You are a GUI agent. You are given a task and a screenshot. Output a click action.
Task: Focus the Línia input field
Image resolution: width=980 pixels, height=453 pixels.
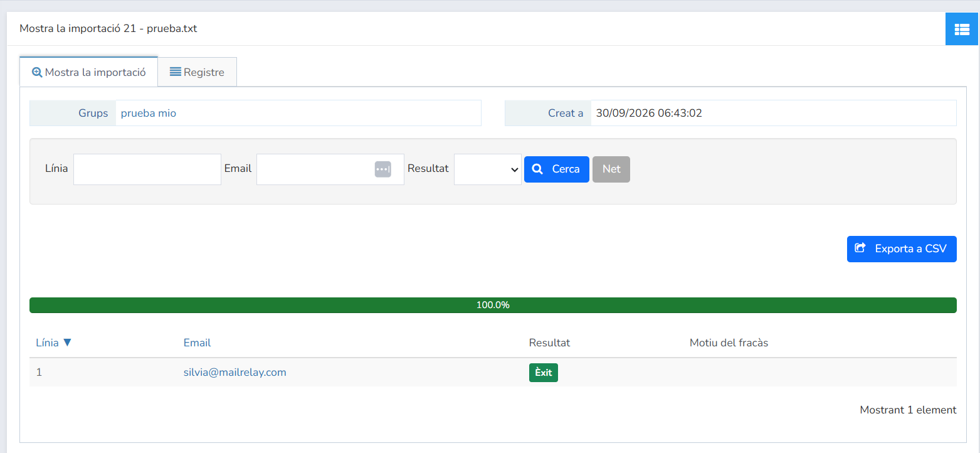pos(147,169)
